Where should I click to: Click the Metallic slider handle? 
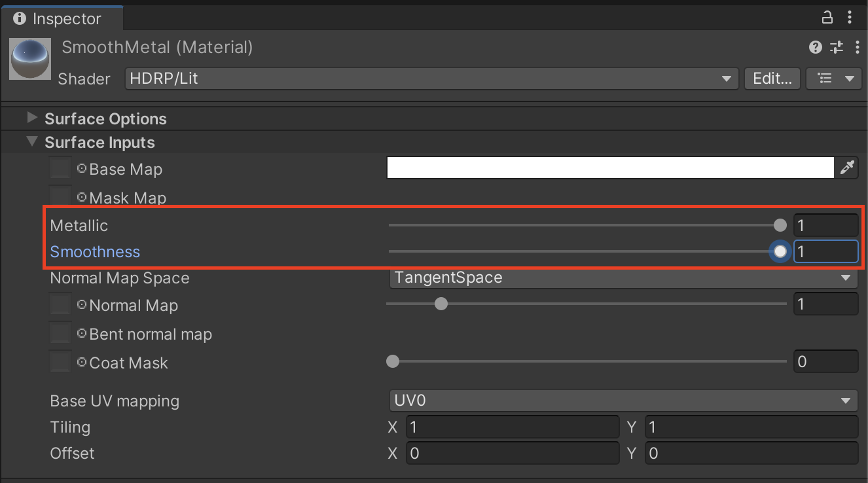click(x=780, y=225)
